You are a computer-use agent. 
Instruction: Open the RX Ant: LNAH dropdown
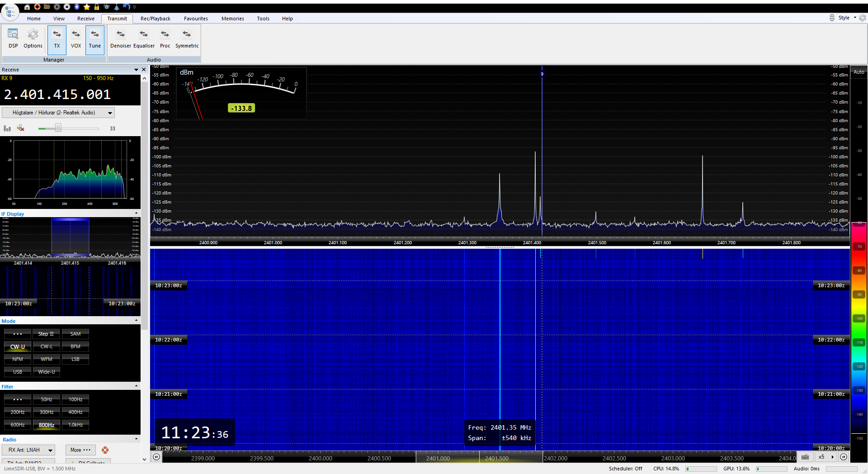coord(28,450)
